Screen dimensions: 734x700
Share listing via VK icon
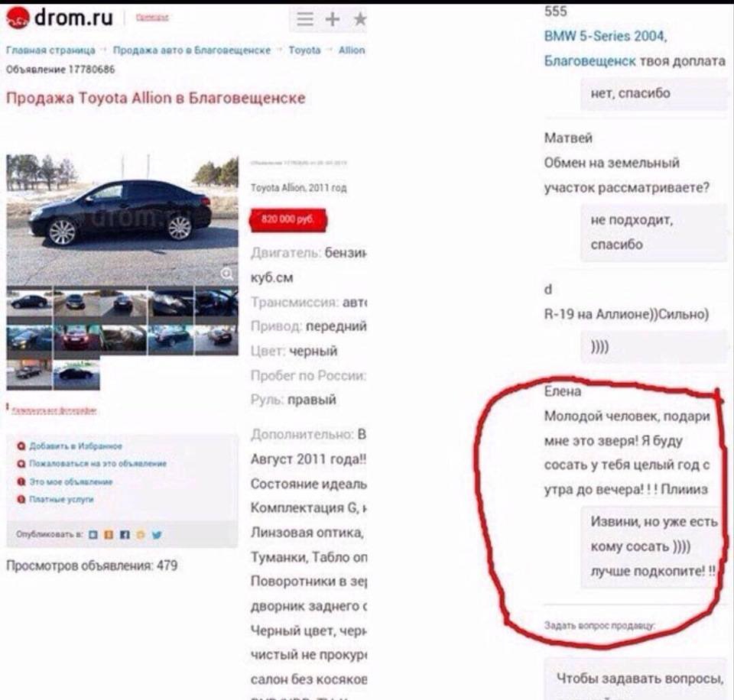(x=93, y=534)
